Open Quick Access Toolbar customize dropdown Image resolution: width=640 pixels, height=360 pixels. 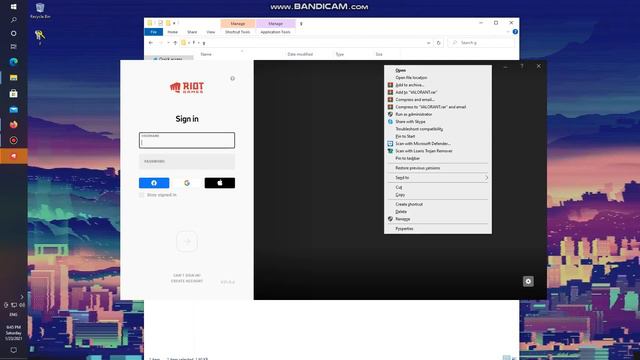(x=174, y=23)
